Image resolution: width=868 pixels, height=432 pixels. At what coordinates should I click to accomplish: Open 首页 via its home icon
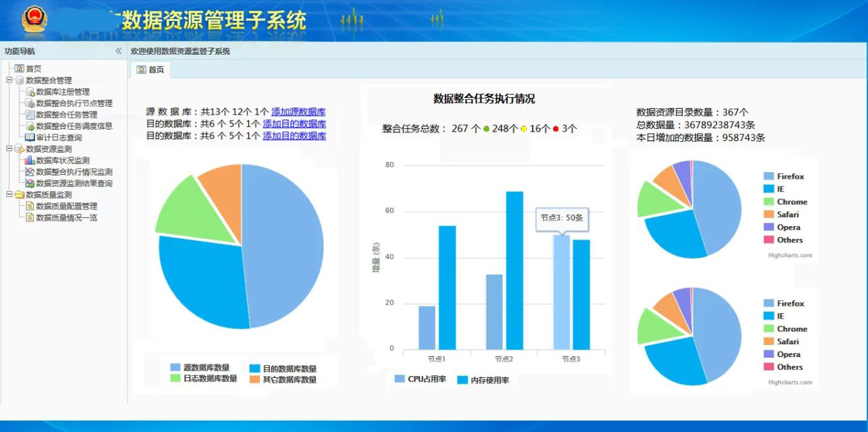point(18,67)
